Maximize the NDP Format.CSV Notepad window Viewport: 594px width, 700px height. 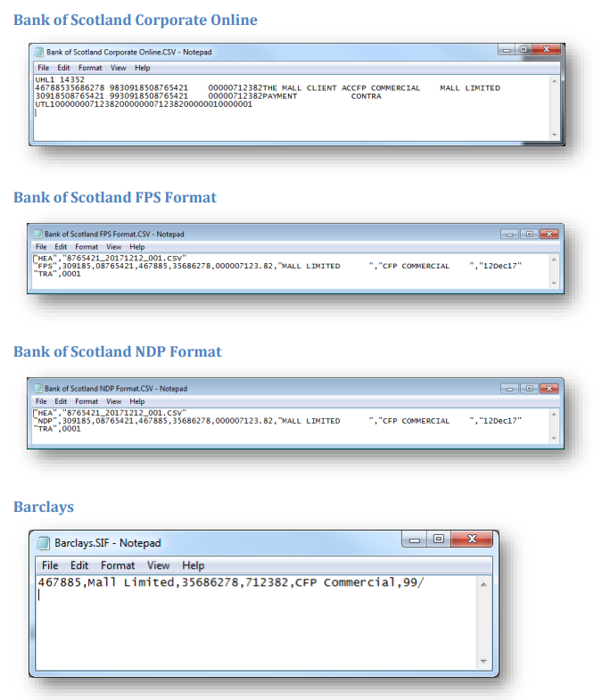coord(529,389)
